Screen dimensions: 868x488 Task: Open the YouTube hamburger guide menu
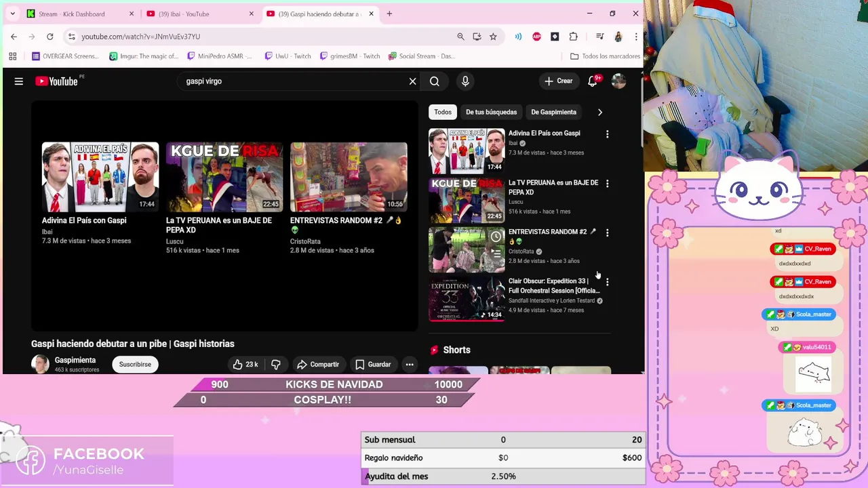pos(19,81)
